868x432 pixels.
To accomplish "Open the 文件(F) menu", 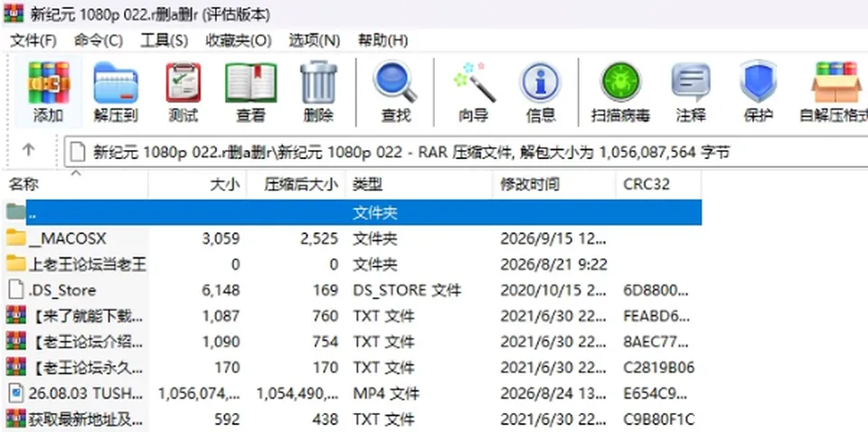I will [33, 41].
